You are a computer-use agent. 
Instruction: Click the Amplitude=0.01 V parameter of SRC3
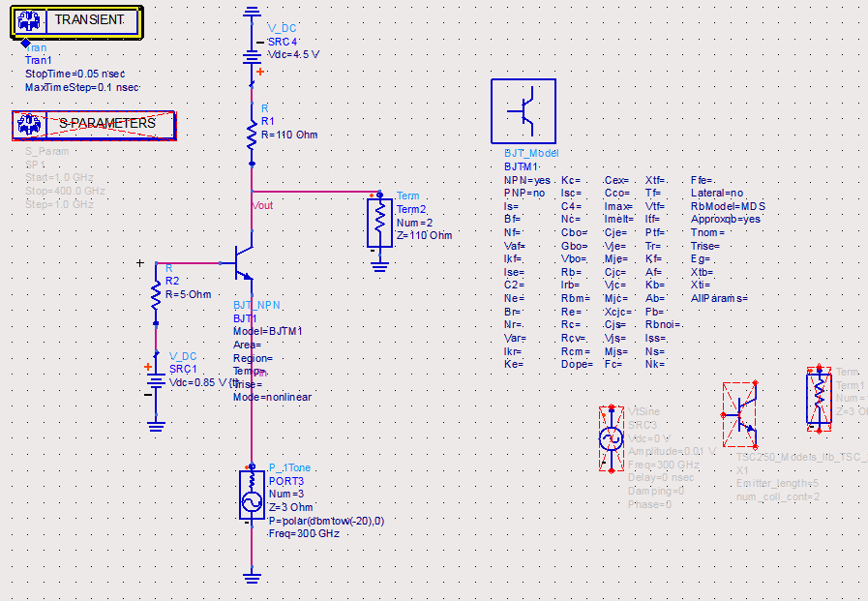(x=672, y=452)
